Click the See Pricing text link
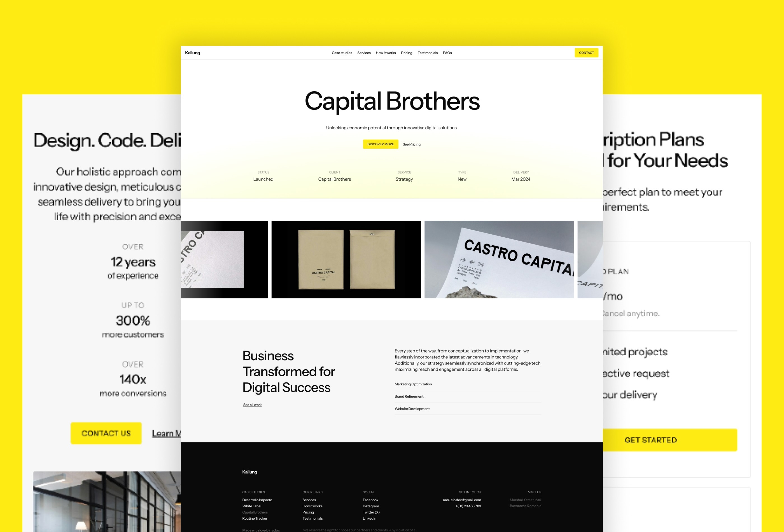The image size is (784, 532). coord(412,144)
